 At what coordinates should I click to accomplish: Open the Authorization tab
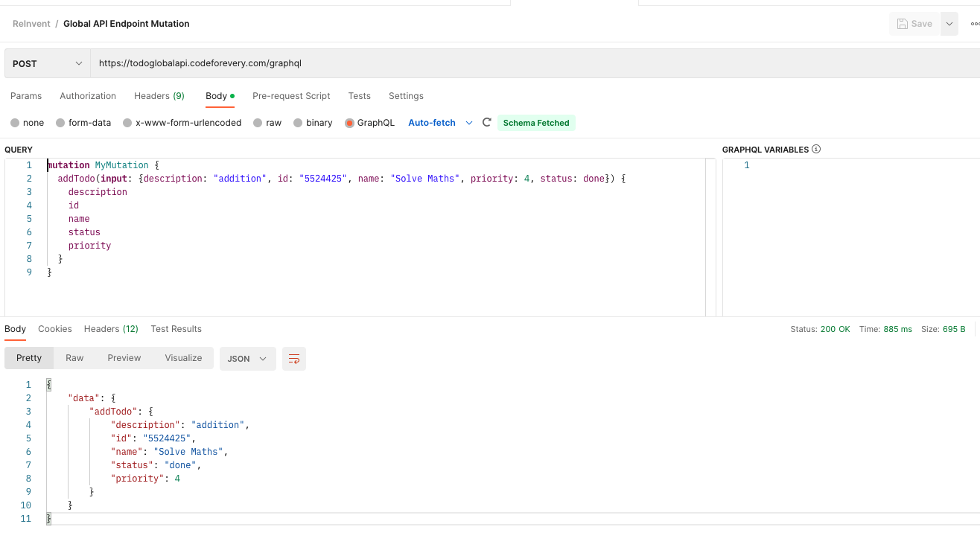coord(88,96)
